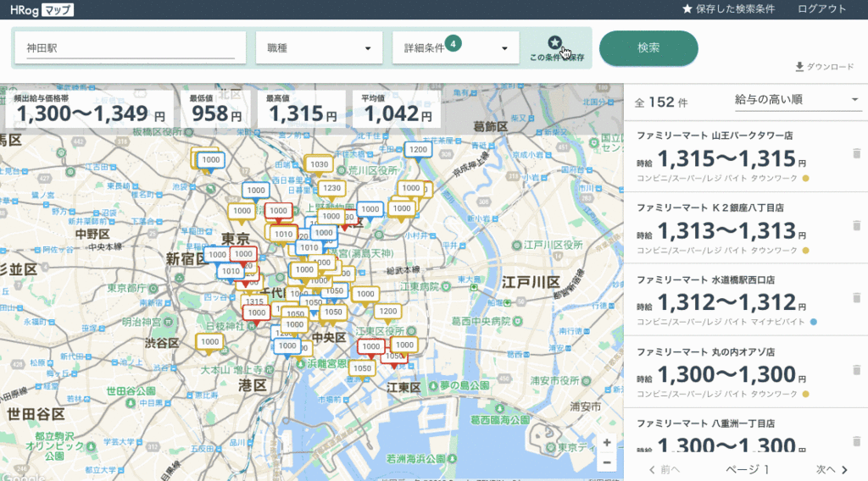Delete the 水道橋駅西口店 listing
This screenshot has width=868, height=481.
click(856, 297)
